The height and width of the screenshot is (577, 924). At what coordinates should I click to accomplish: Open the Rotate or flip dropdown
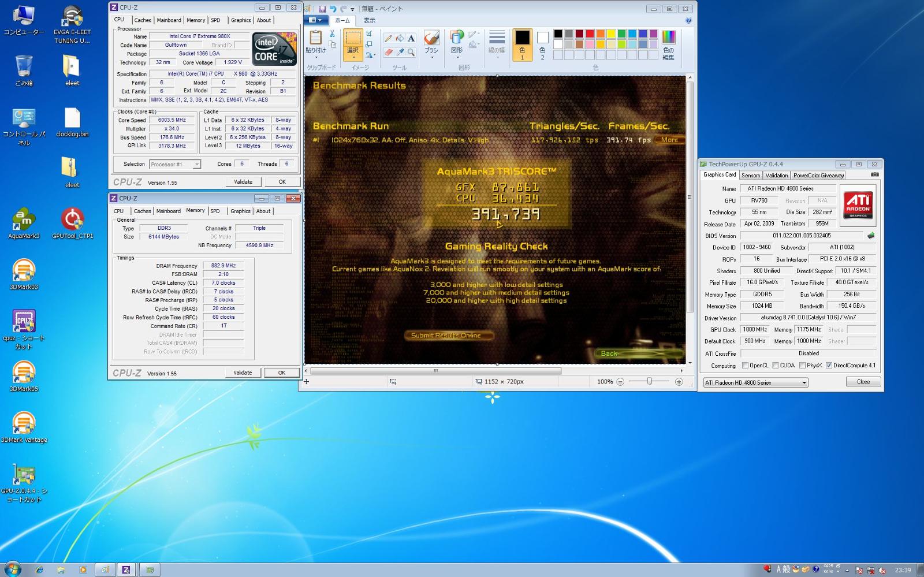tap(371, 55)
